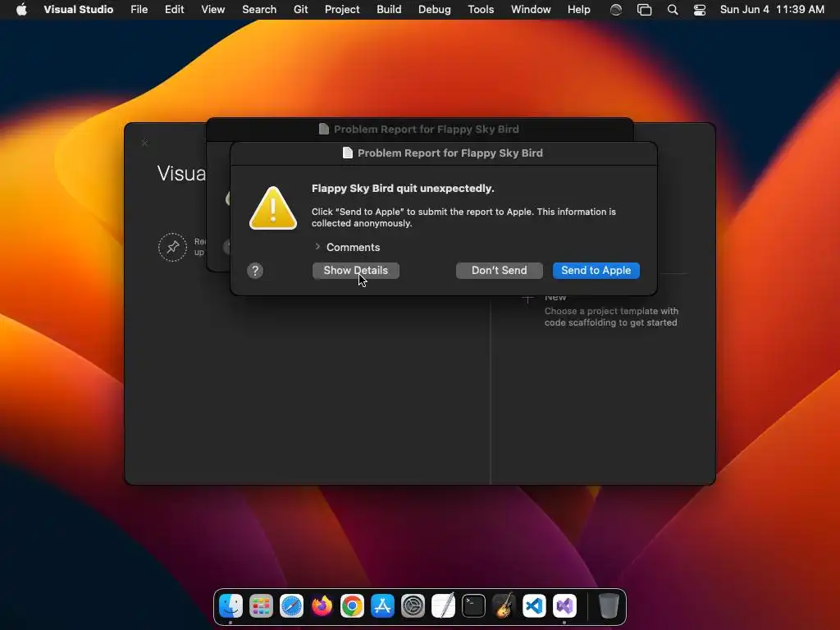The width and height of the screenshot is (840, 630).
Task: Open Launchpad from the dock
Action: pyautogui.click(x=261, y=606)
